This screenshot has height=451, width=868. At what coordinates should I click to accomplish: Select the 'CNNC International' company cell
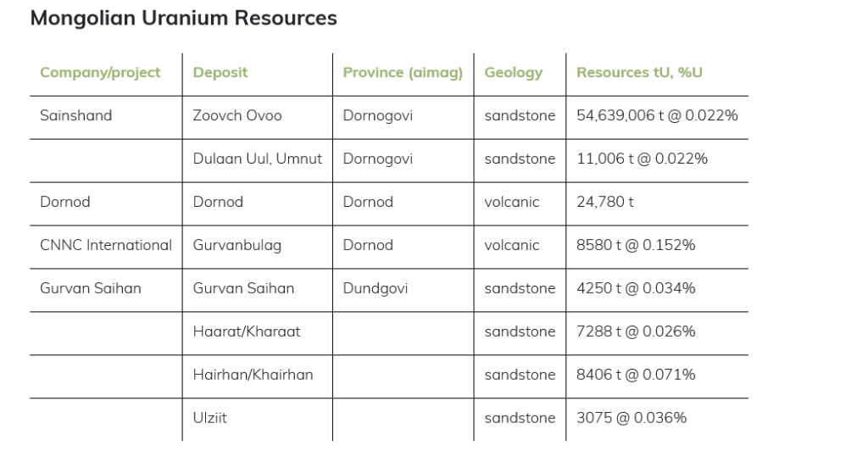(x=106, y=246)
